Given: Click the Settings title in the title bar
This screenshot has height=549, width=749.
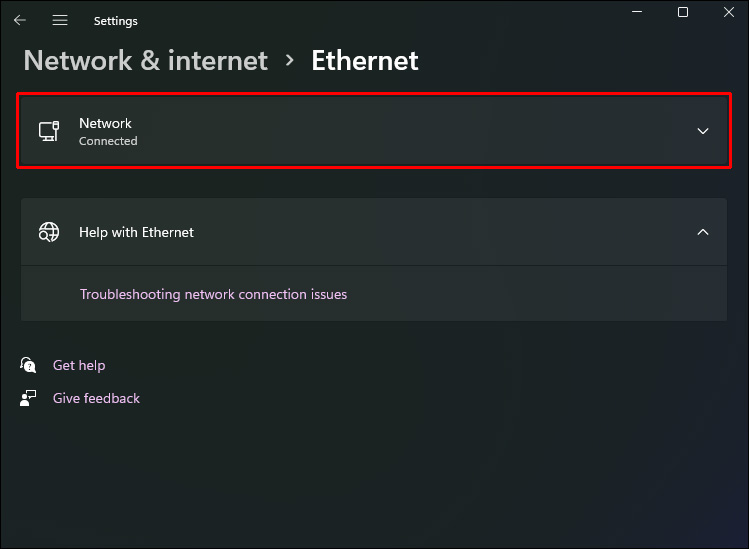Looking at the screenshot, I should tap(116, 21).
